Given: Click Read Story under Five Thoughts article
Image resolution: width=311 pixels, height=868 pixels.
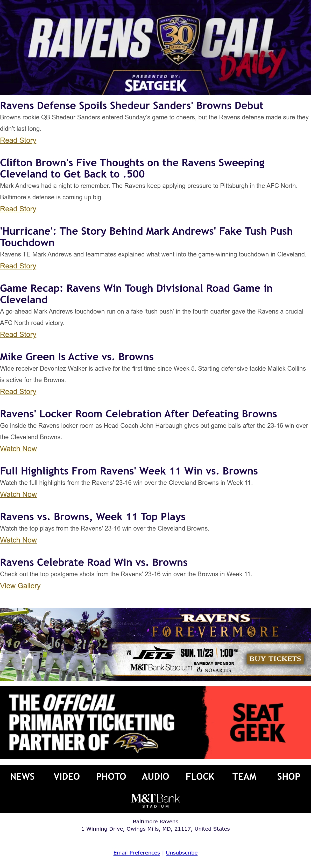Looking at the screenshot, I should pyautogui.click(x=18, y=209).
